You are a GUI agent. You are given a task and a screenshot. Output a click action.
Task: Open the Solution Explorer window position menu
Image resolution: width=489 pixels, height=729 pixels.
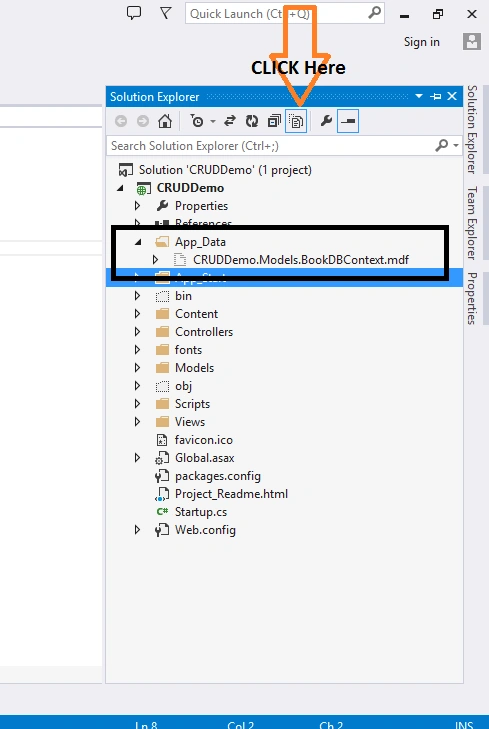(x=419, y=96)
